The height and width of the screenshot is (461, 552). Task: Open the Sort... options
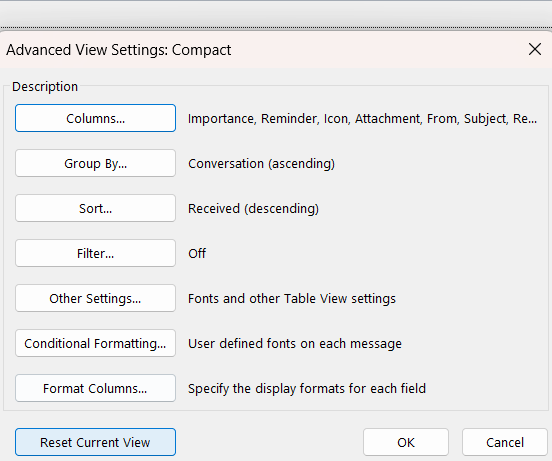pos(95,208)
